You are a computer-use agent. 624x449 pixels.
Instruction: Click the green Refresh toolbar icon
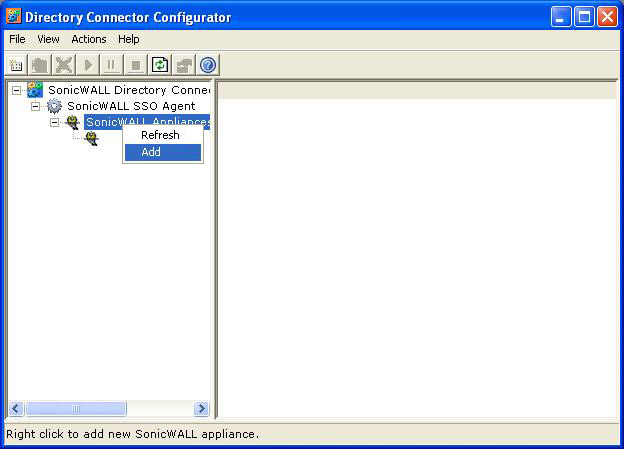(x=160, y=65)
